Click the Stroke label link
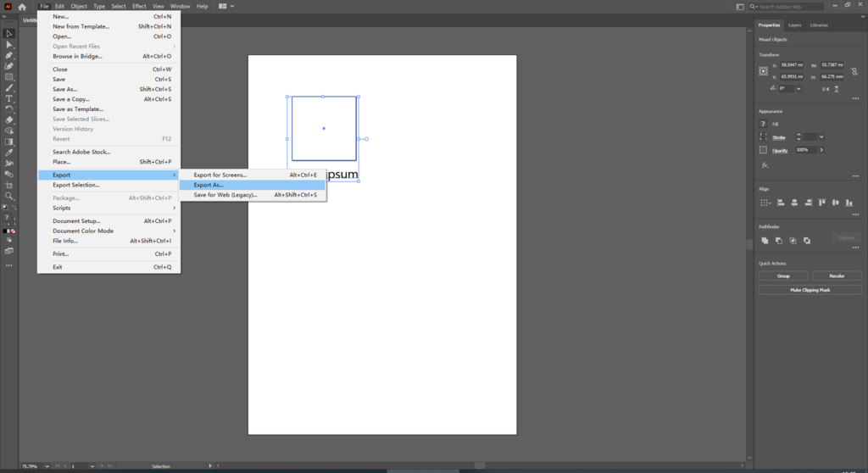868x473 pixels. 778,137
